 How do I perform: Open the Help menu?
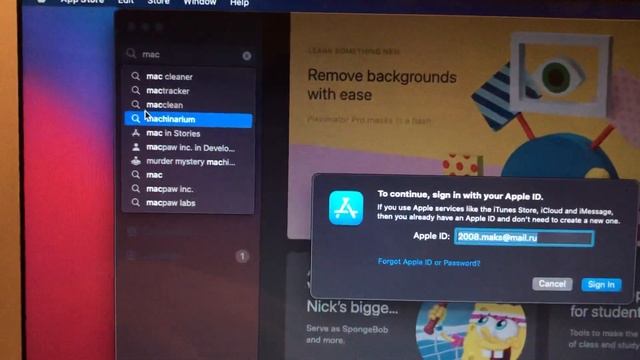click(239, 3)
